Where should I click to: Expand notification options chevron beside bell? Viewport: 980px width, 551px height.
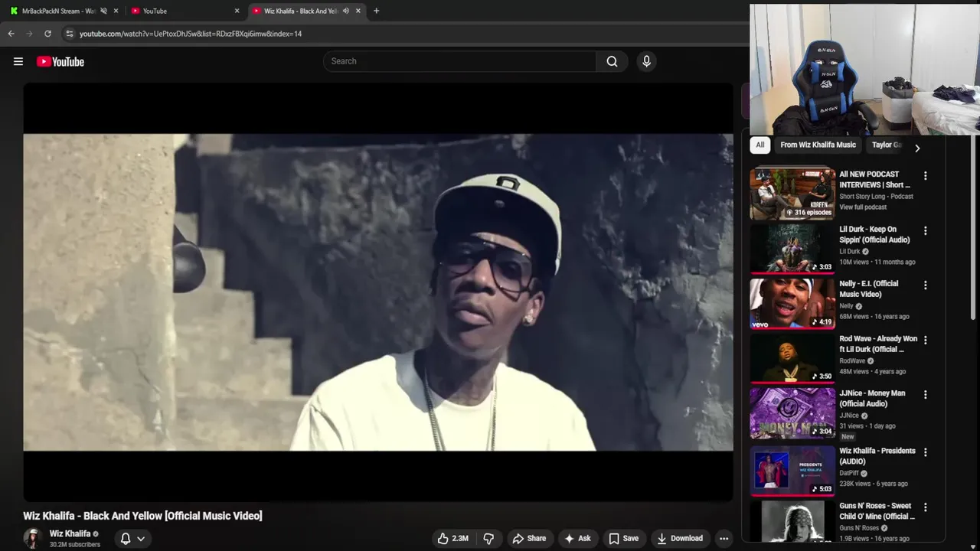141,539
